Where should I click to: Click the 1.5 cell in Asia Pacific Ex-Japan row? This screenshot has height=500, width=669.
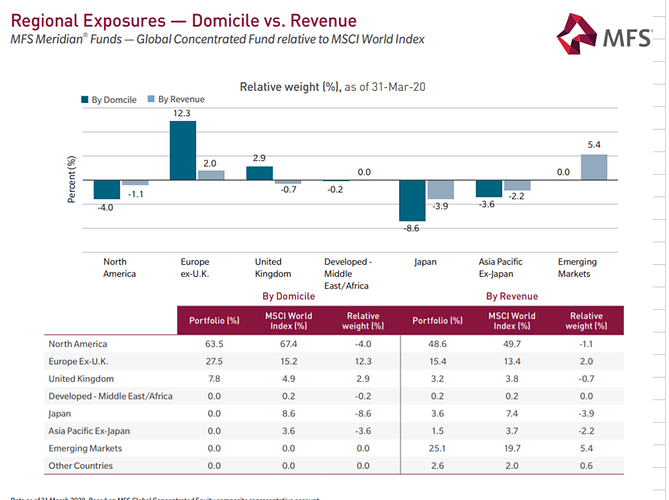[437, 431]
